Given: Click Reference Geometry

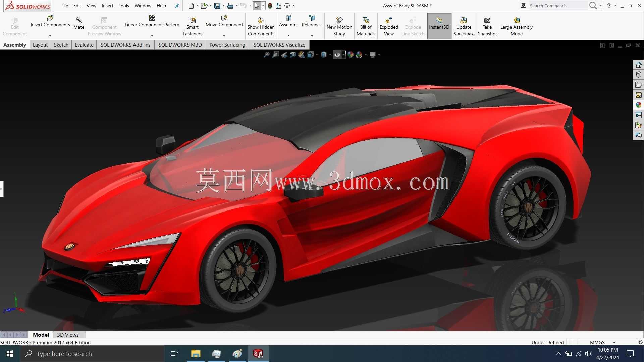Looking at the screenshot, I should pyautogui.click(x=312, y=21).
